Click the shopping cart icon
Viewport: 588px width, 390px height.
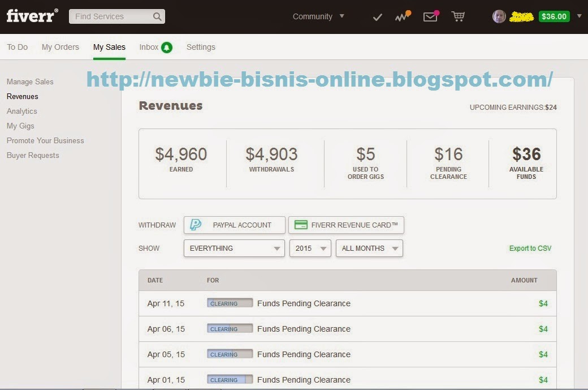click(x=459, y=16)
